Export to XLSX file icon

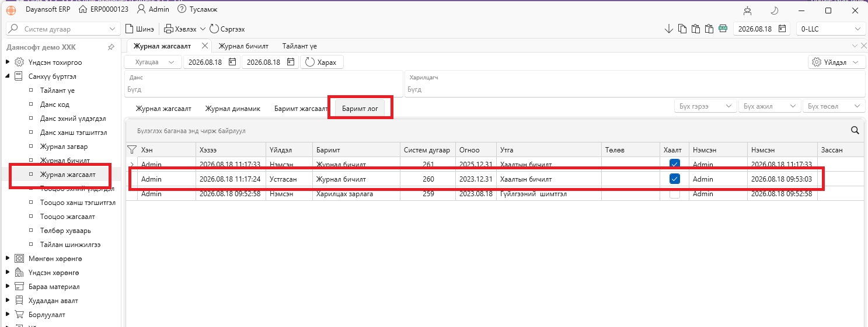(x=723, y=29)
